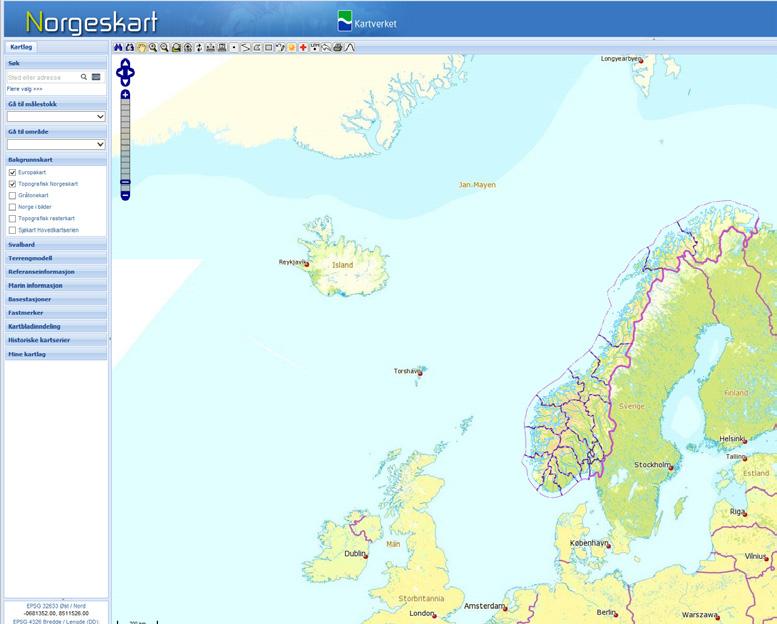Click the Island map label

(342, 265)
